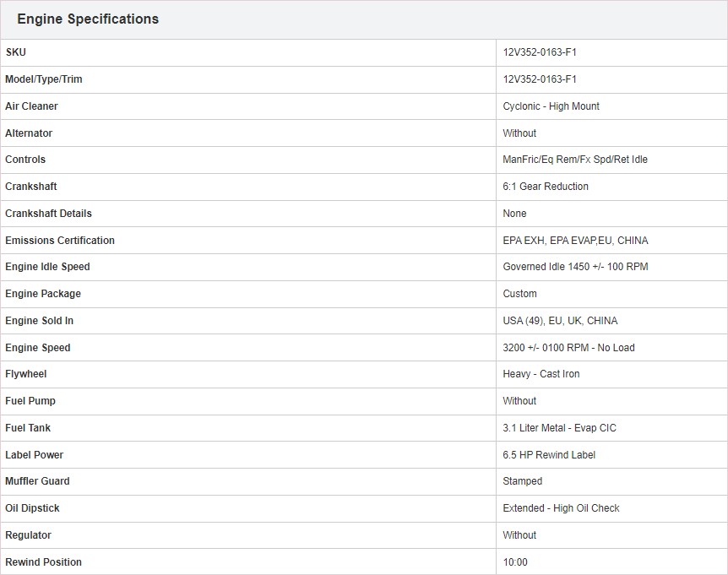Click the Model/Type/Trim label

coord(44,79)
